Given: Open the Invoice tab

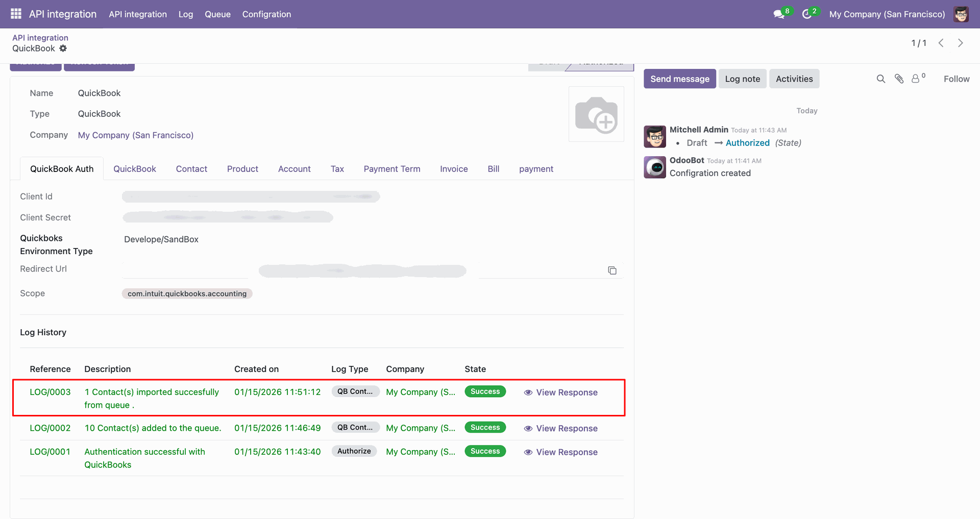Looking at the screenshot, I should tap(454, 169).
